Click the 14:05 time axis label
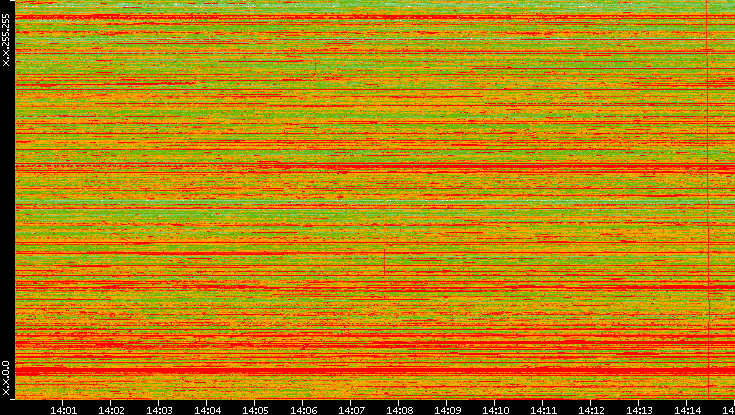This screenshot has height=415, width=735. click(x=255, y=410)
